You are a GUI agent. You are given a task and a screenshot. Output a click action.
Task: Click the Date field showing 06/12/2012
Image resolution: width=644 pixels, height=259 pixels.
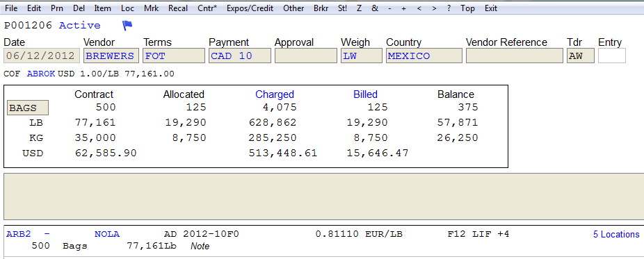pos(42,56)
